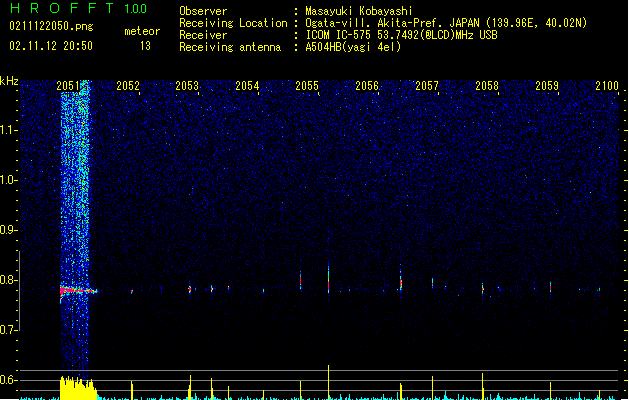Click the ICOM IC-575 receiver text
The image size is (629, 400).
click(x=401, y=35)
